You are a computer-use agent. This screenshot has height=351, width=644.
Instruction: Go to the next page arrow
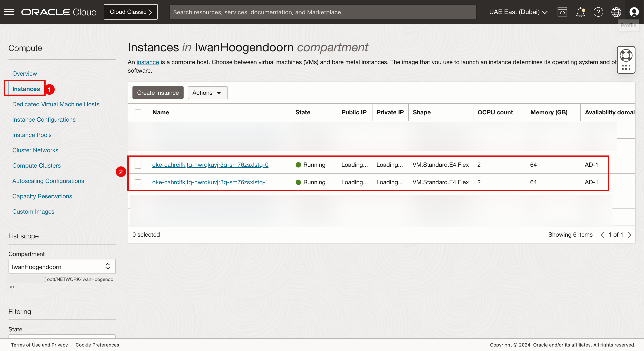(629, 235)
